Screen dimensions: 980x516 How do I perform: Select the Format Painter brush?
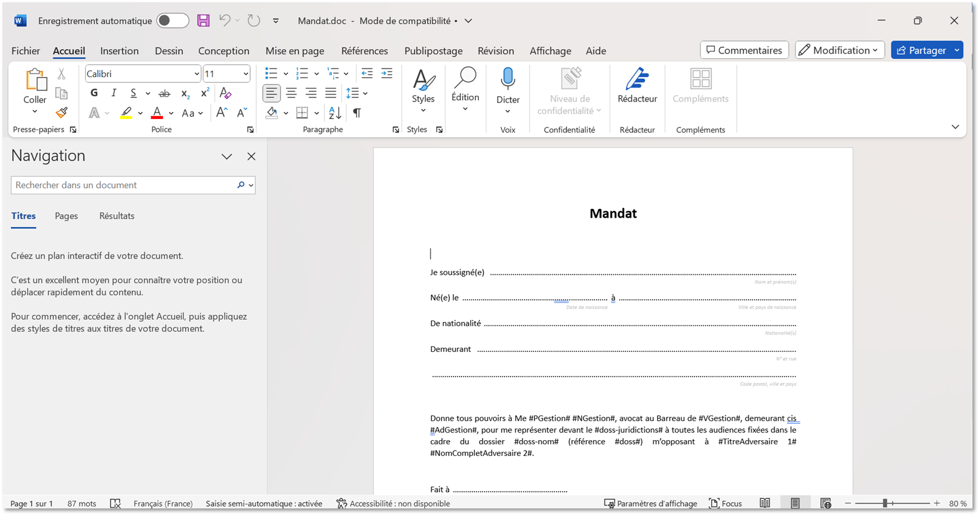pos(61,113)
